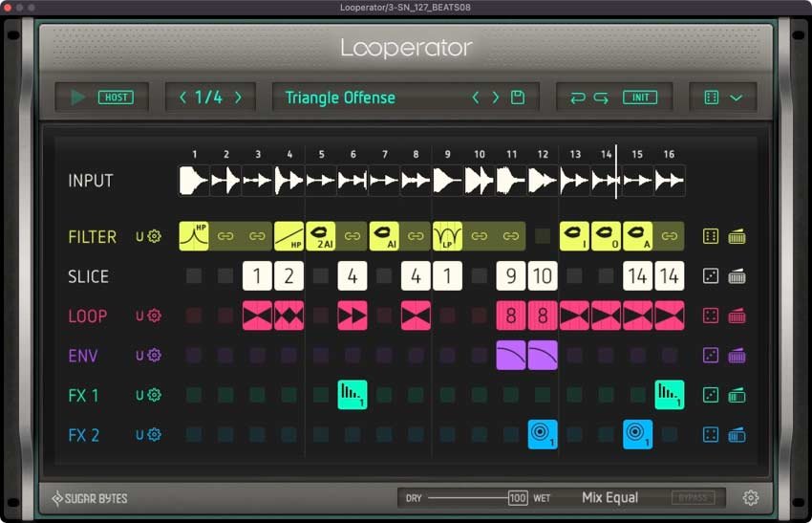Viewport: 812px width, 523px height.
Task: Click the redo arrow icon
Action: click(x=601, y=98)
